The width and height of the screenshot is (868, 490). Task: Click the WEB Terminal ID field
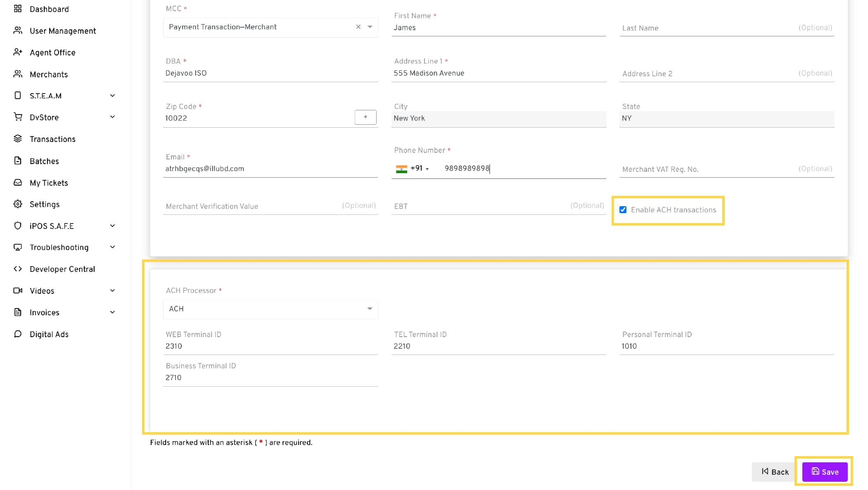(x=270, y=346)
